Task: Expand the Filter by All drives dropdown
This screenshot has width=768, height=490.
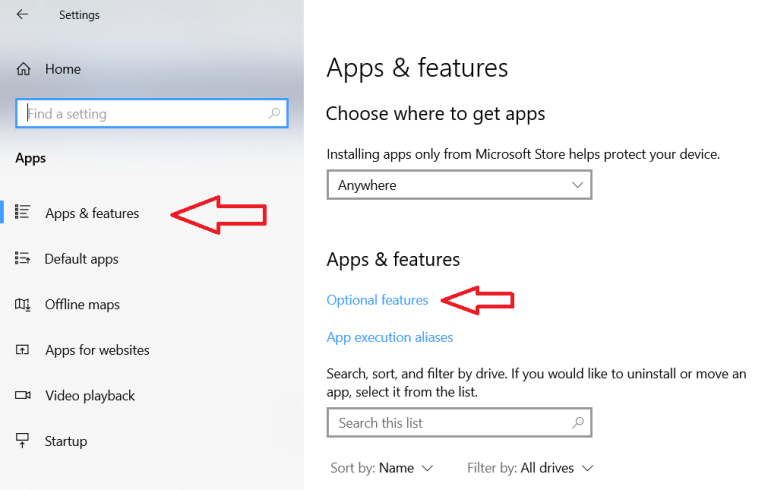Action: pos(530,468)
